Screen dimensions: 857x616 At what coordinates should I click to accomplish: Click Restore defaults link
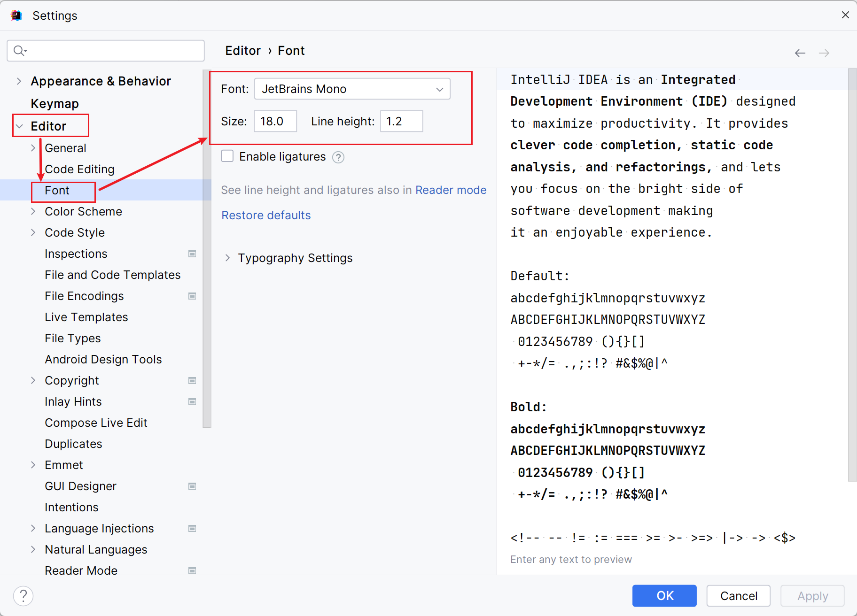pyautogui.click(x=266, y=215)
